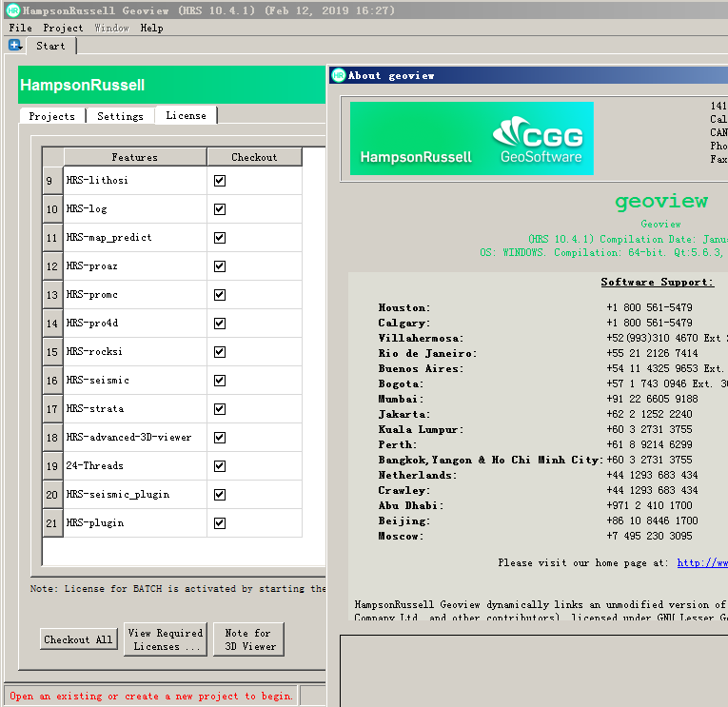The height and width of the screenshot is (707, 728).
Task: Toggle the HRS-promc checkout checkbox
Action: tap(220, 295)
